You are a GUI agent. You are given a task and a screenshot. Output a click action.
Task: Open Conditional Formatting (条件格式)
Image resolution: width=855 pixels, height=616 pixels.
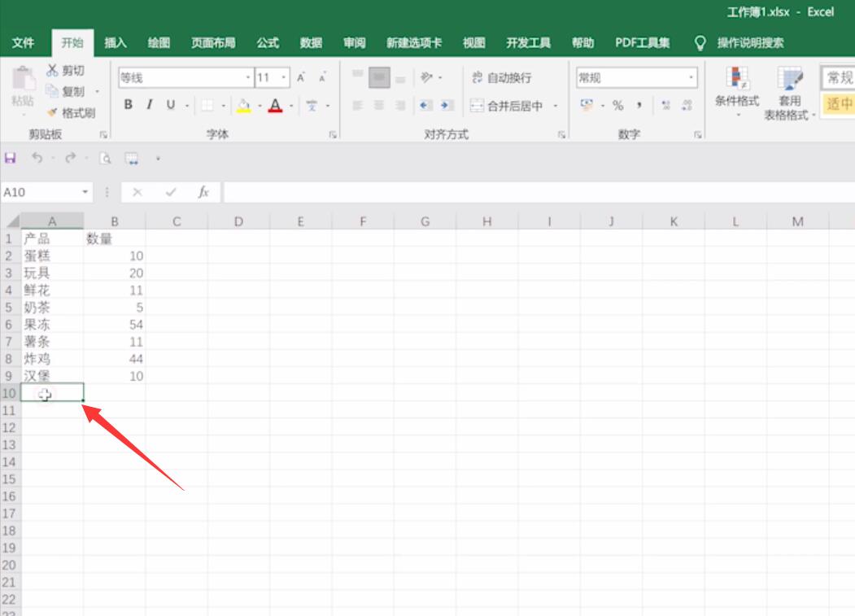pyautogui.click(x=737, y=91)
